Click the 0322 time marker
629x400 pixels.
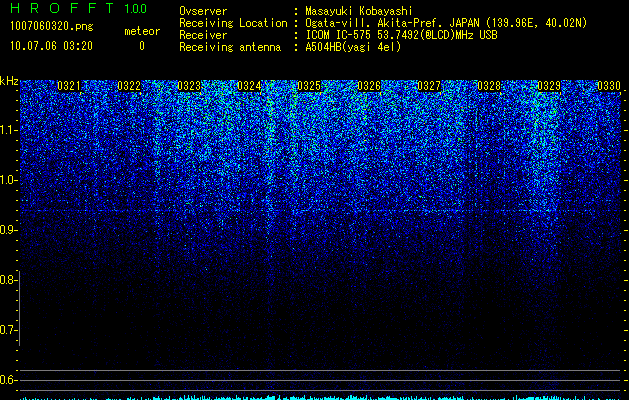[x=129, y=86]
